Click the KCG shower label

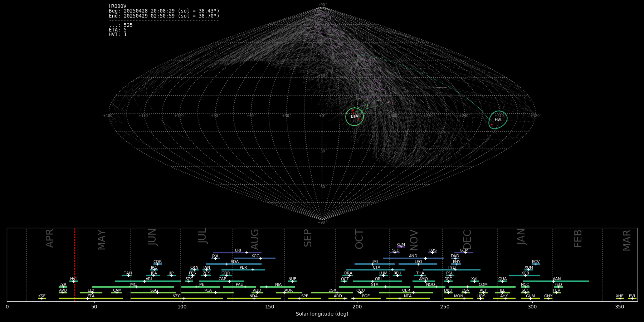[255, 256]
